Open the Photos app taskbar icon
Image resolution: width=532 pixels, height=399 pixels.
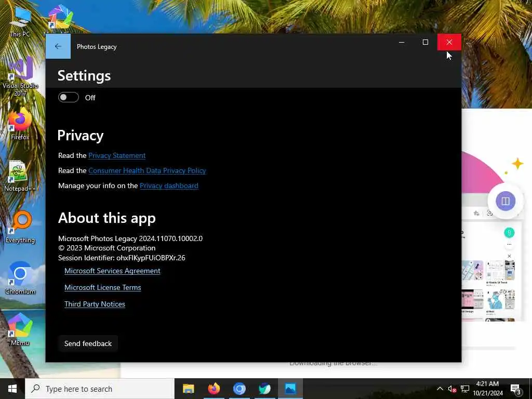point(290,389)
